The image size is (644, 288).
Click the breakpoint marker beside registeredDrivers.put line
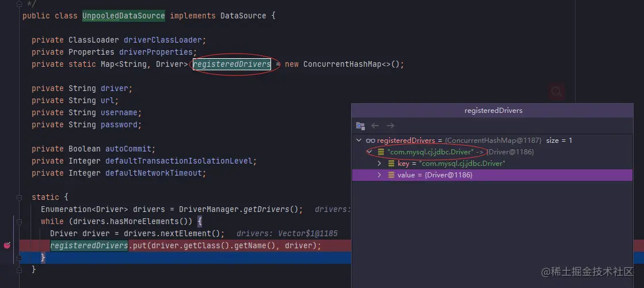pos(7,245)
